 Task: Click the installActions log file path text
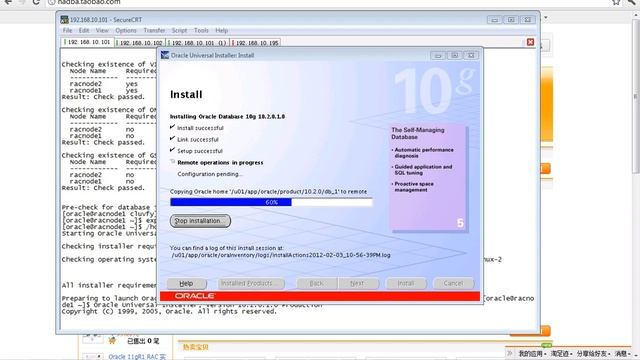[281, 255]
